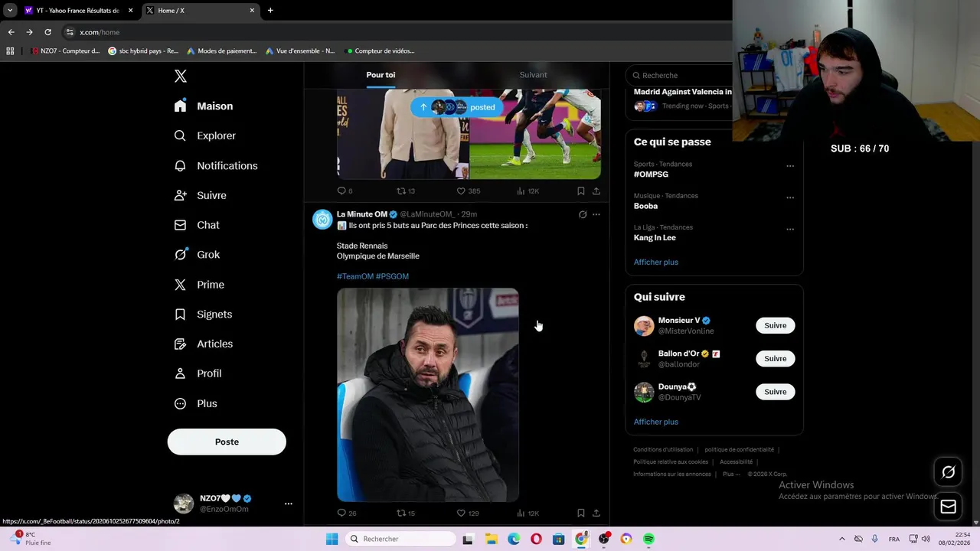Open Explorer from the sidebar
Image resolution: width=980 pixels, height=551 pixels.
(205, 135)
